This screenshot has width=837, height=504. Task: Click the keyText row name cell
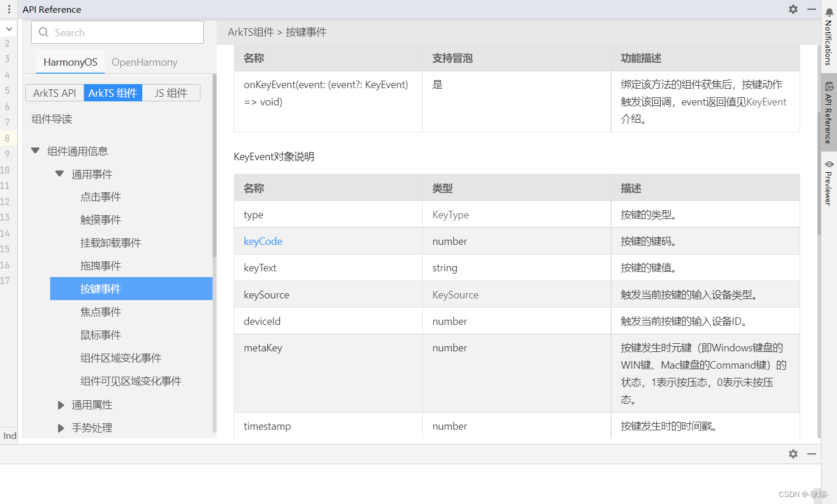(x=328, y=268)
